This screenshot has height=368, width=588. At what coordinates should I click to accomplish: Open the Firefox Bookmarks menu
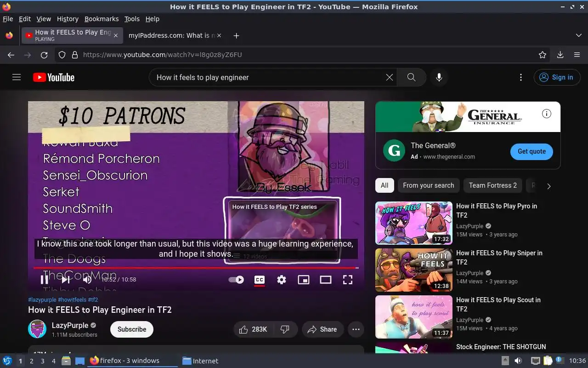coord(102,19)
